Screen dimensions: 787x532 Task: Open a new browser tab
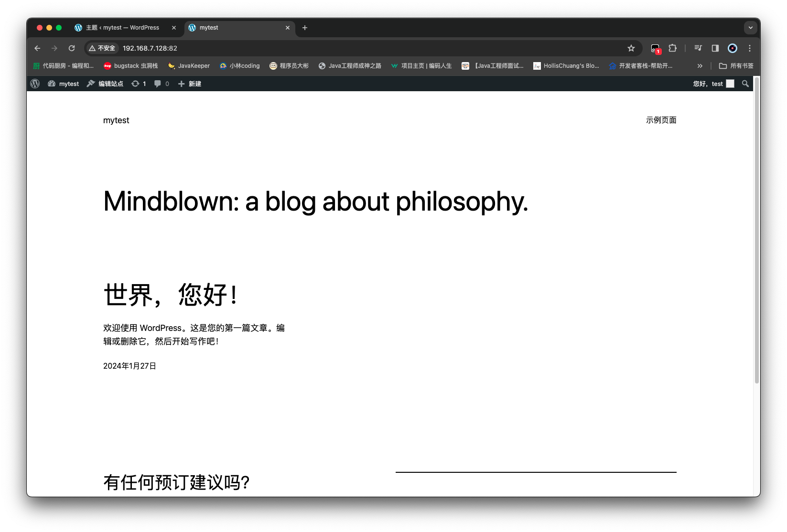coord(305,28)
